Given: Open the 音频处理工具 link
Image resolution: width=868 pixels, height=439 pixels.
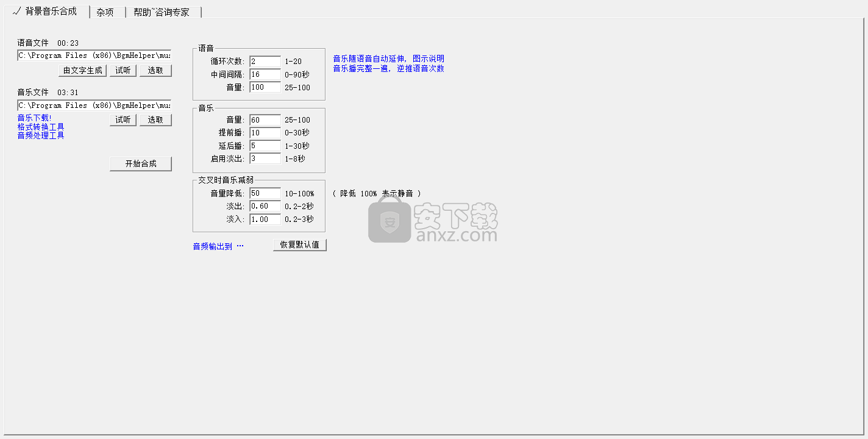Looking at the screenshot, I should pos(41,135).
